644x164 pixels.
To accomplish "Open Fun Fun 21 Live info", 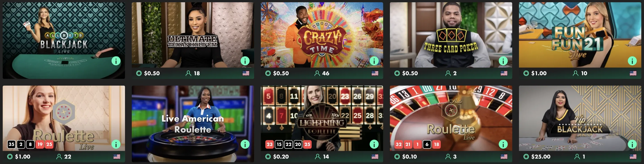I will pos(632,61).
